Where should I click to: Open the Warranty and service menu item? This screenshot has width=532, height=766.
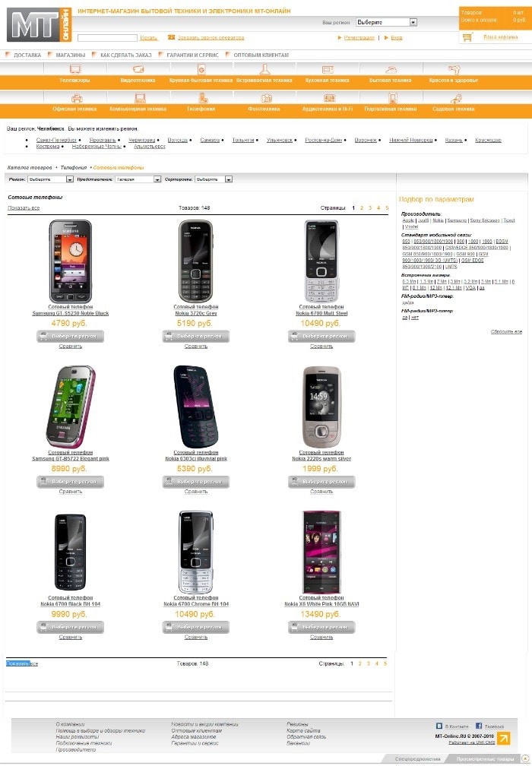point(192,55)
